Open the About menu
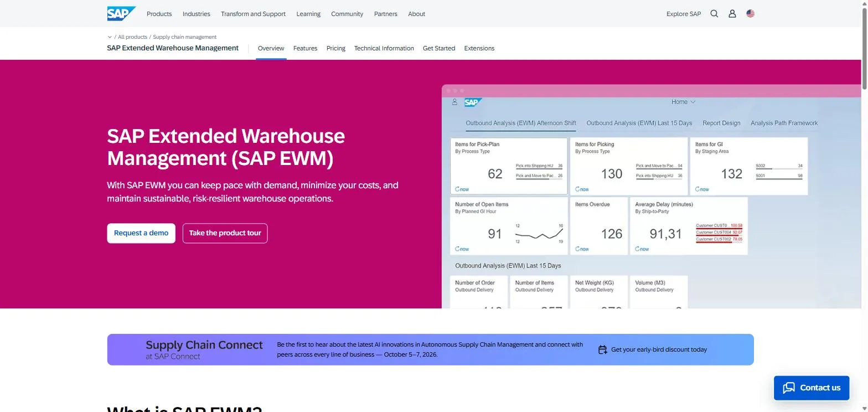 click(x=416, y=14)
